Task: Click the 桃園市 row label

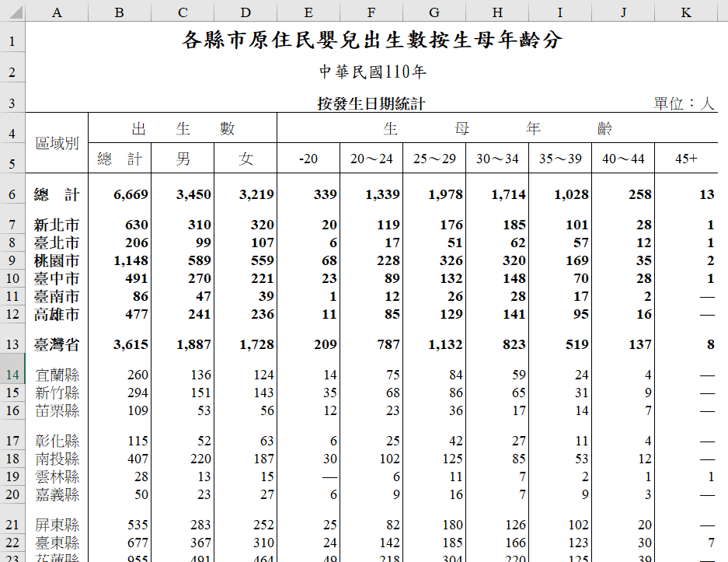Action: (x=57, y=261)
